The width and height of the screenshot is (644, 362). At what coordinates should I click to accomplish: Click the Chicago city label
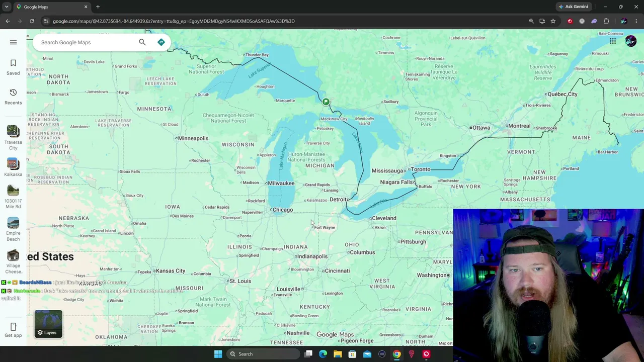282,210
